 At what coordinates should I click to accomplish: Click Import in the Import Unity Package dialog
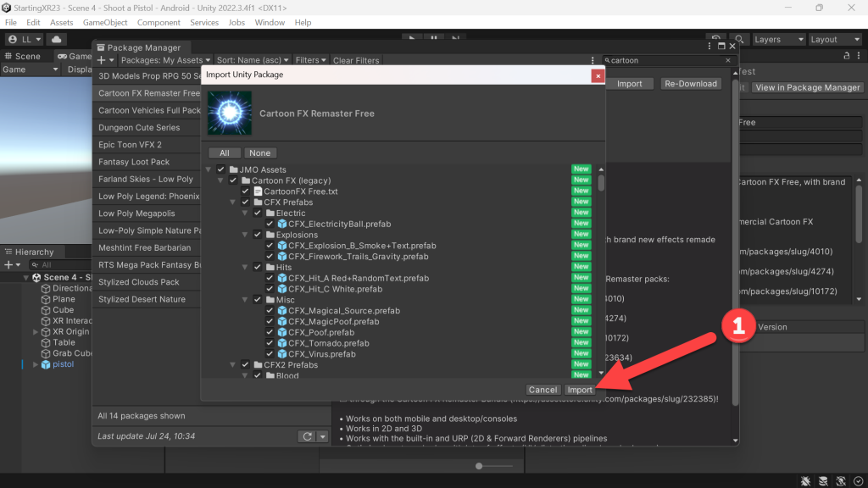pos(580,390)
